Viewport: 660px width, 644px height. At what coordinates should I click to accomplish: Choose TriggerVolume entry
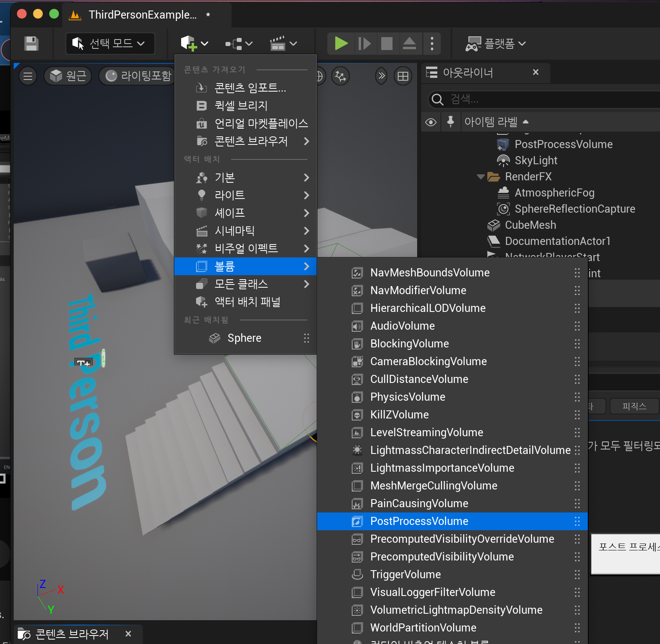452,574
